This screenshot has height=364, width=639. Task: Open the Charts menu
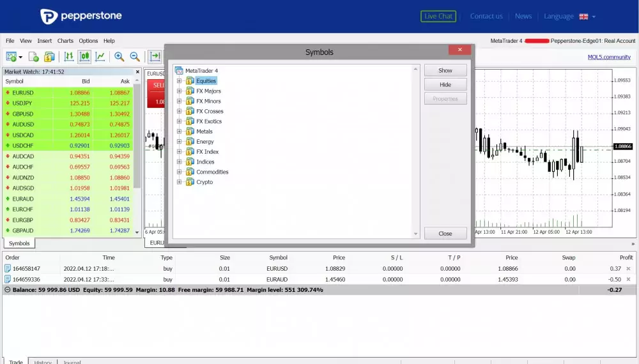pos(65,41)
